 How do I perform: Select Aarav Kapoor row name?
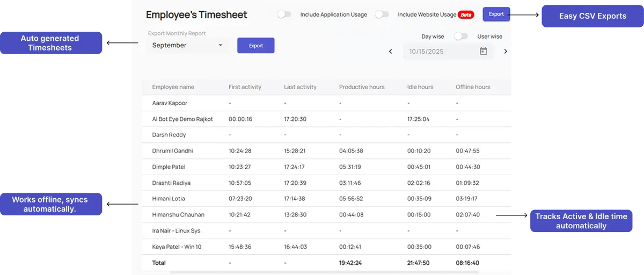coord(170,103)
